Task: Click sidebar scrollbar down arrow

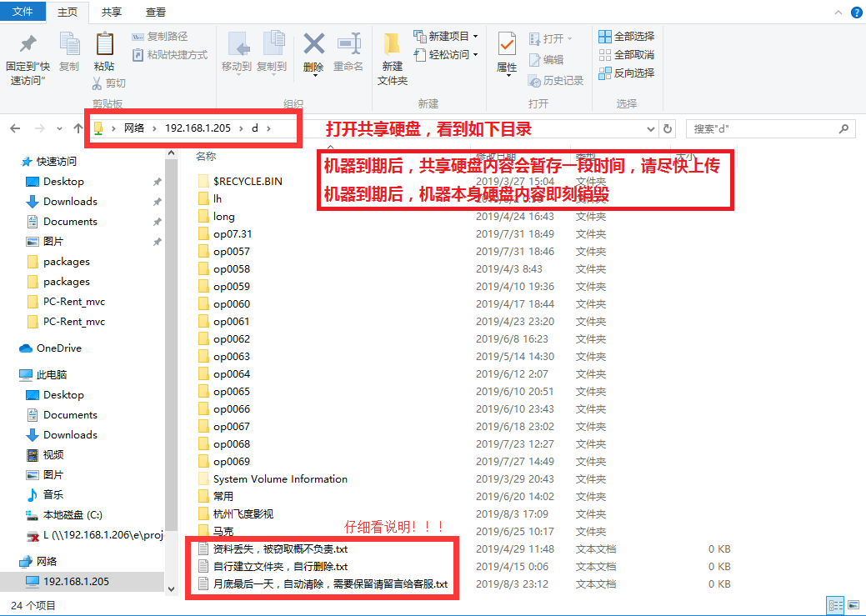Action: (171, 589)
